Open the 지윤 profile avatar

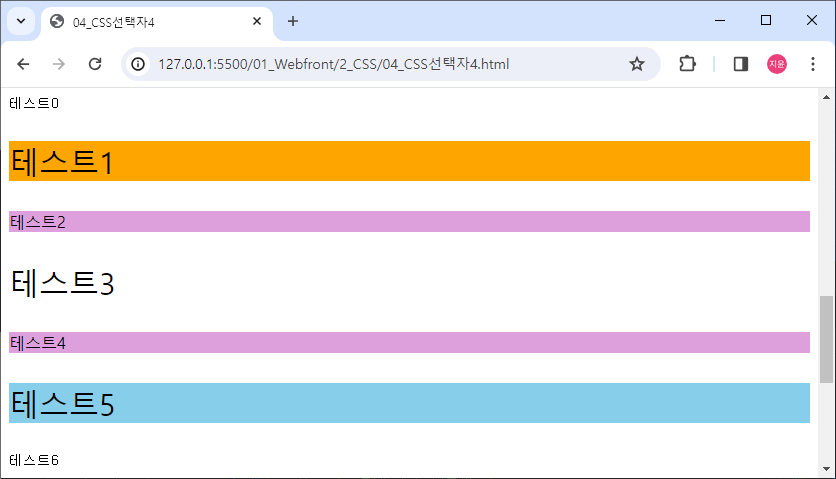777,64
